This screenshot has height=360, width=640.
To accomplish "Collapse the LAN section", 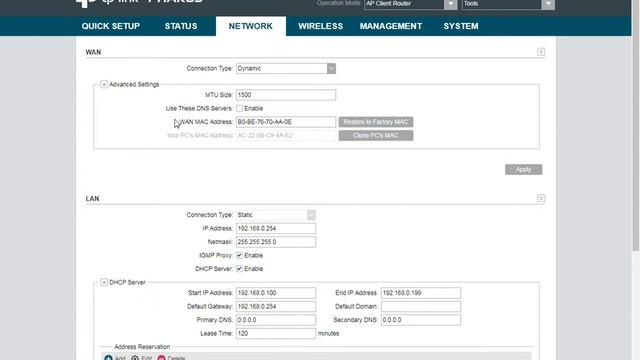I will click(541, 198).
